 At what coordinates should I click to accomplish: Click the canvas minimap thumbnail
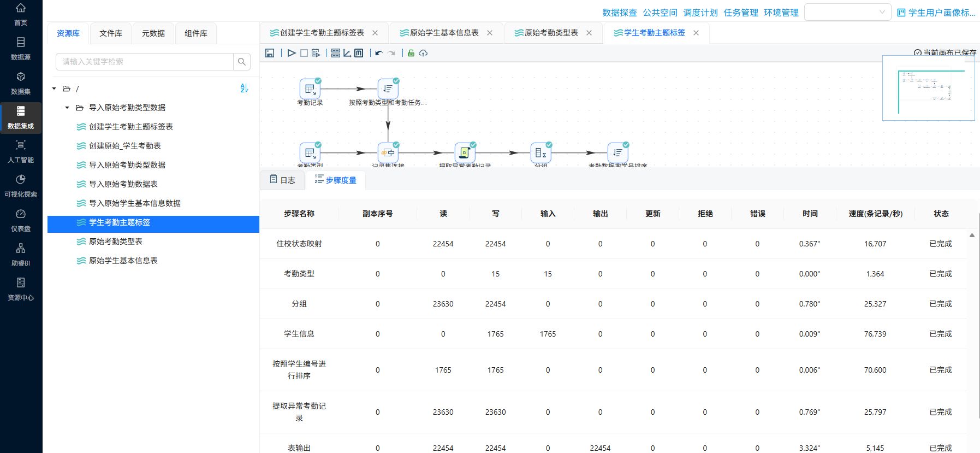(x=929, y=88)
